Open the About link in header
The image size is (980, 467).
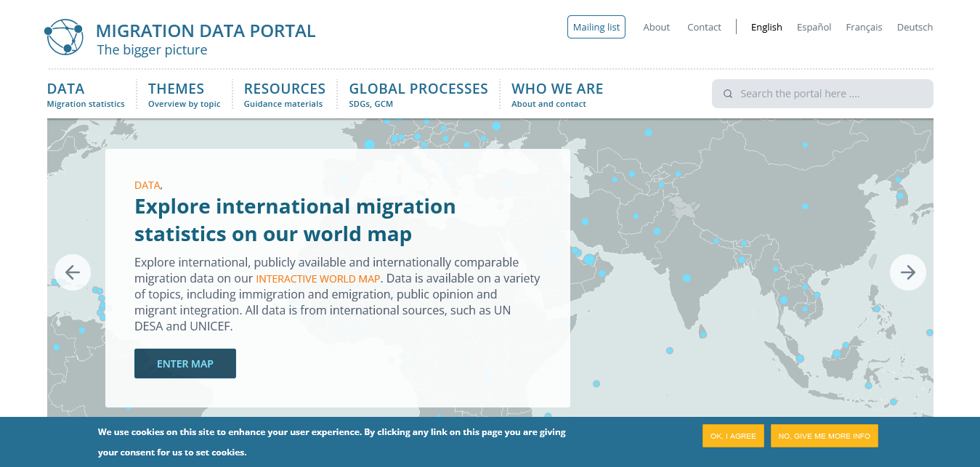[x=656, y=27]
